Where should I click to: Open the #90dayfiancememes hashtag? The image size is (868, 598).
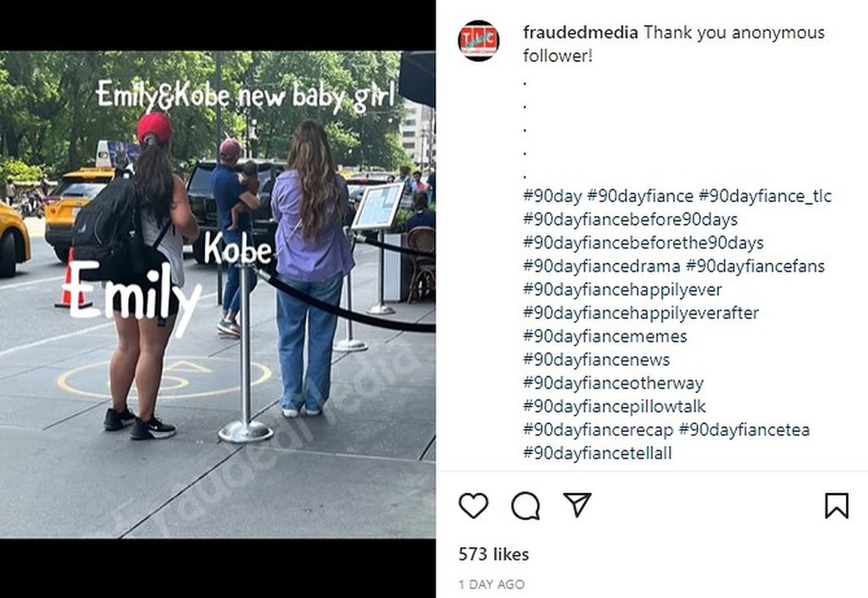click(605, 337)
